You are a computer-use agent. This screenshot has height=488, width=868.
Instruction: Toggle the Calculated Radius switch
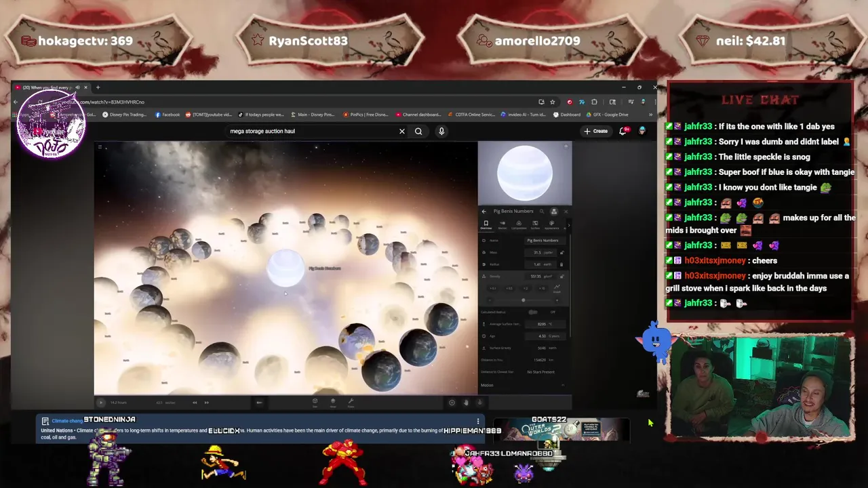pyautogui.click(x=533, y=312)
